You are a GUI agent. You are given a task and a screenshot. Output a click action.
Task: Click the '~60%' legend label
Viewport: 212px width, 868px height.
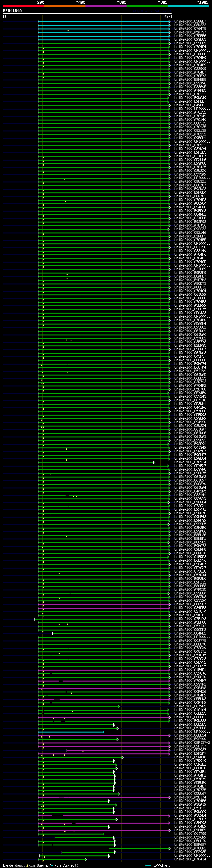(x=122, y=2)
